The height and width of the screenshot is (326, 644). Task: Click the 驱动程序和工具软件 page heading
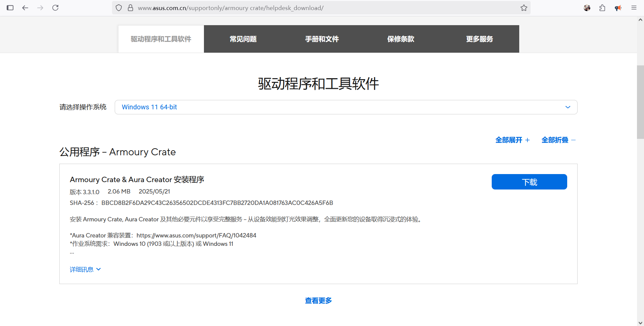click(318, 84)
